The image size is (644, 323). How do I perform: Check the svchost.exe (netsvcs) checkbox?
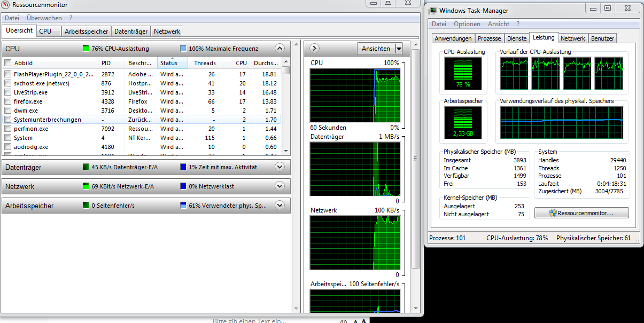coord(8,83)
